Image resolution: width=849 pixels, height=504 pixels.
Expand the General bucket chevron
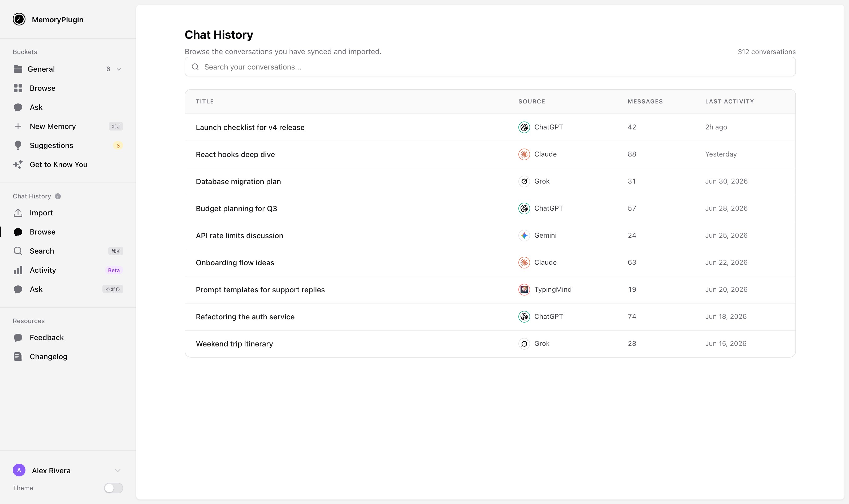119,69
